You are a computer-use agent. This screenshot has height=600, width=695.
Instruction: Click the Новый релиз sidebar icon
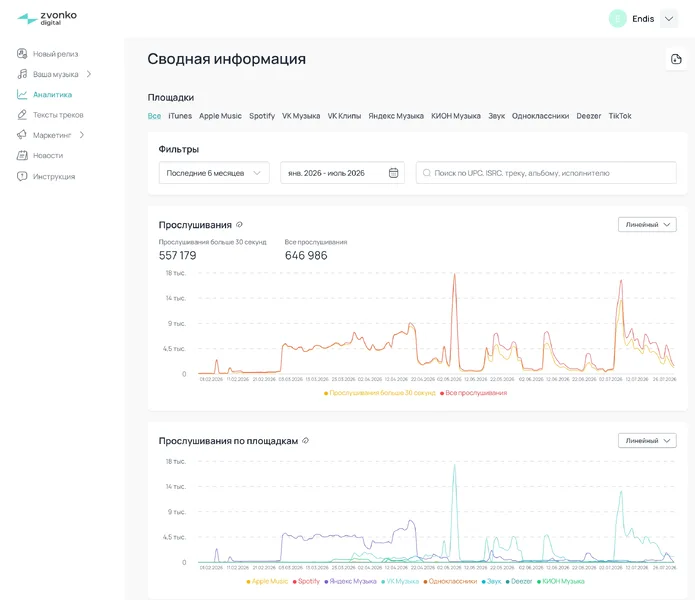tap(22, 54)
